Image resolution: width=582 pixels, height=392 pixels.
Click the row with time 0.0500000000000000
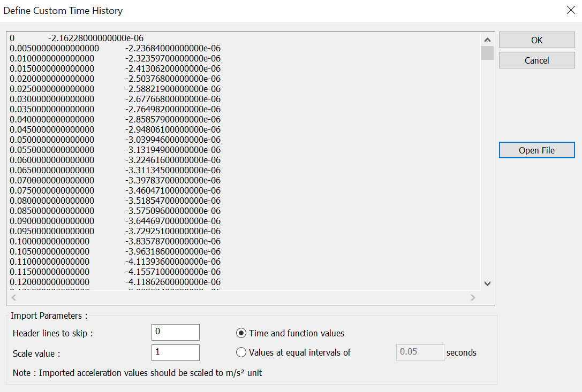107,140
